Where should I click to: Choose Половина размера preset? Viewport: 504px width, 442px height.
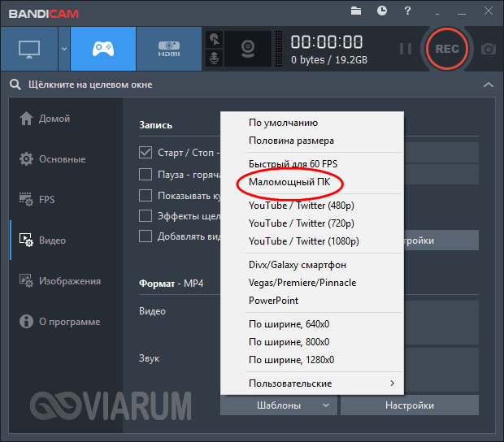click(x=312, y=141)
